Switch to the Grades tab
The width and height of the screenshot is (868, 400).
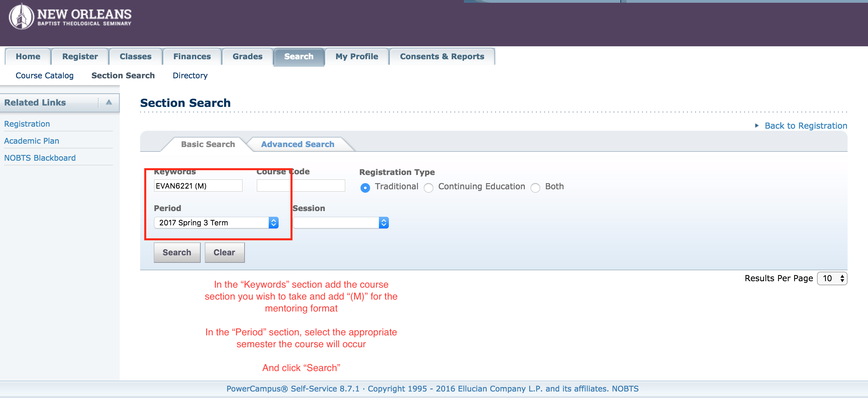(247, 57)
